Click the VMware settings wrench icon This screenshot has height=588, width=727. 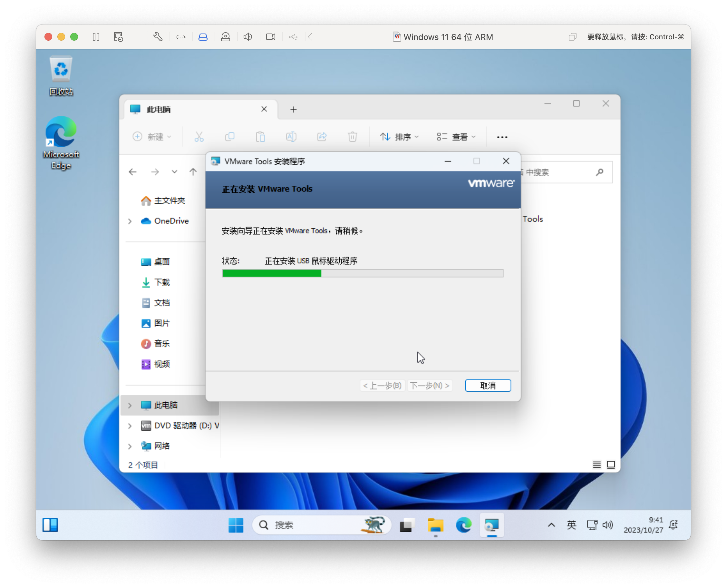pos(158,36)
